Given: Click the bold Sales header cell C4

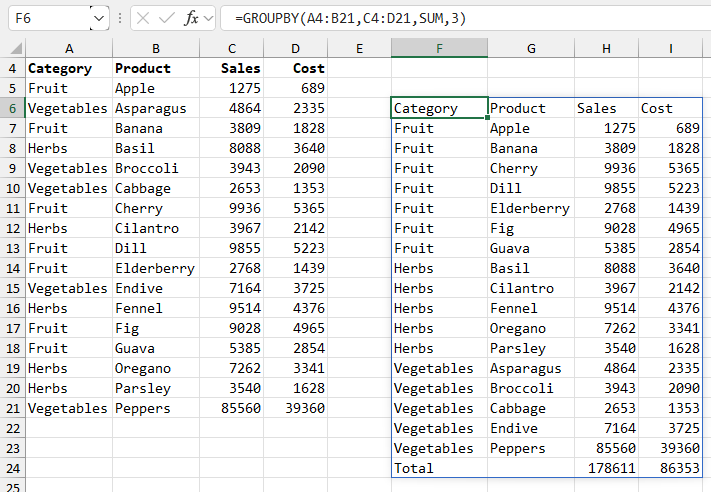Looking at the screenshot, I should (232, 68).
